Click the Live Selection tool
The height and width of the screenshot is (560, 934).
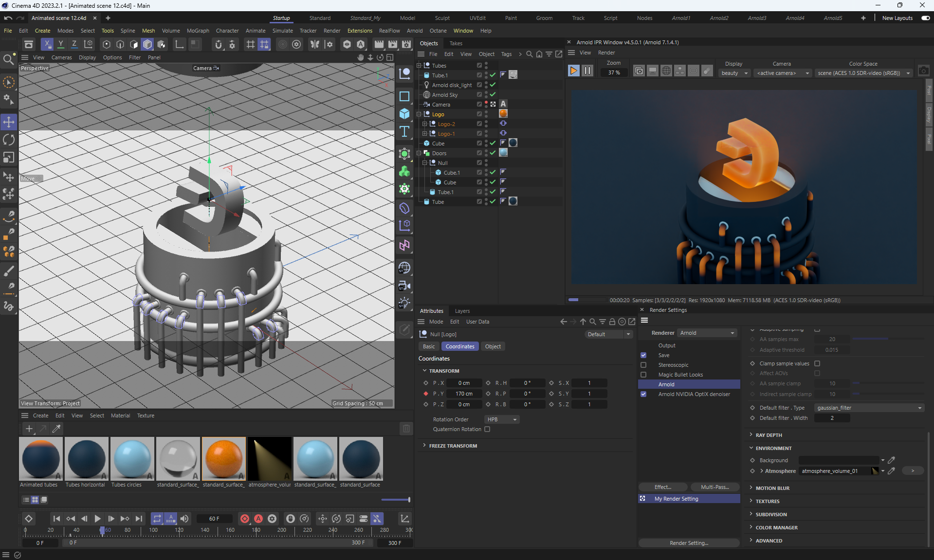click(x=9, y=83)
